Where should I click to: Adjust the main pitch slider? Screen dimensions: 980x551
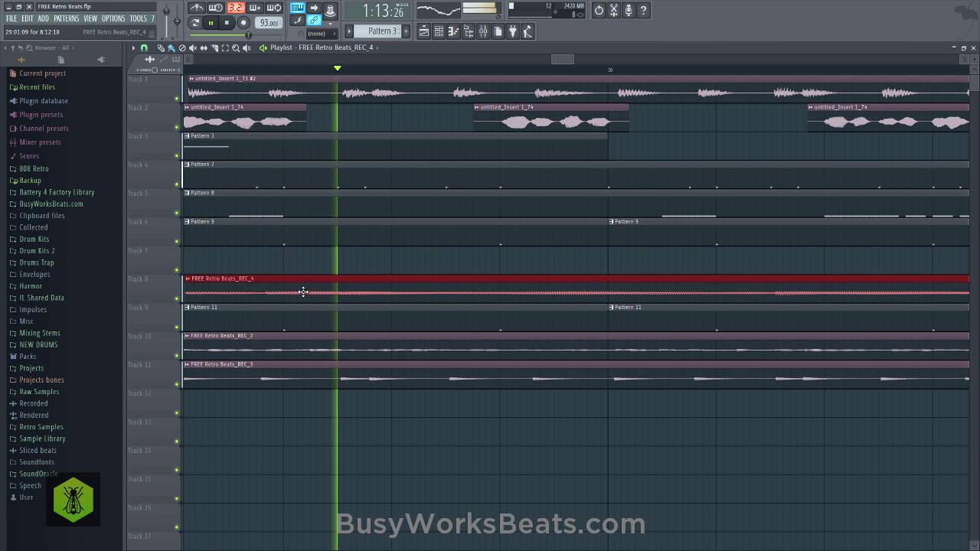177,20
